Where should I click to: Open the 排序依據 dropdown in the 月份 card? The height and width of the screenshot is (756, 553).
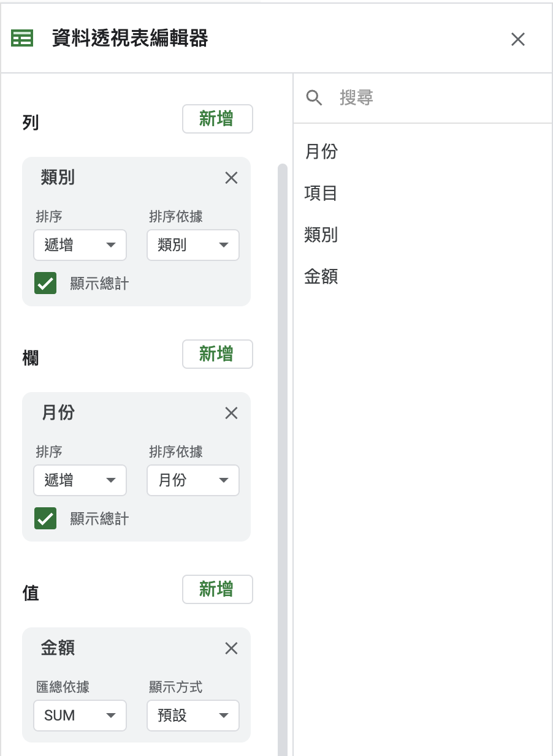click(193, 480)
